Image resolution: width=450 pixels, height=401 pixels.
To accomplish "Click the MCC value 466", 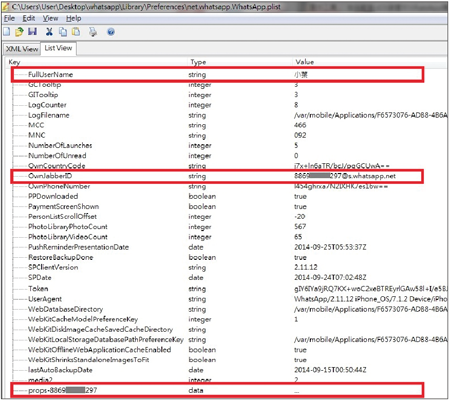I will (300, 125).
